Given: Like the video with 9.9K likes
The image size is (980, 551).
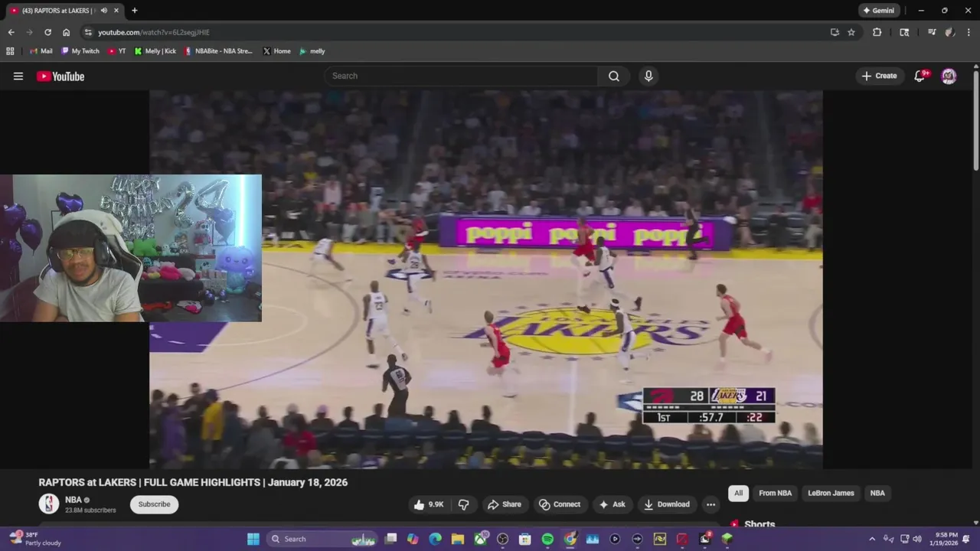Looking at the screenshot, I should (x=429, y=504).
